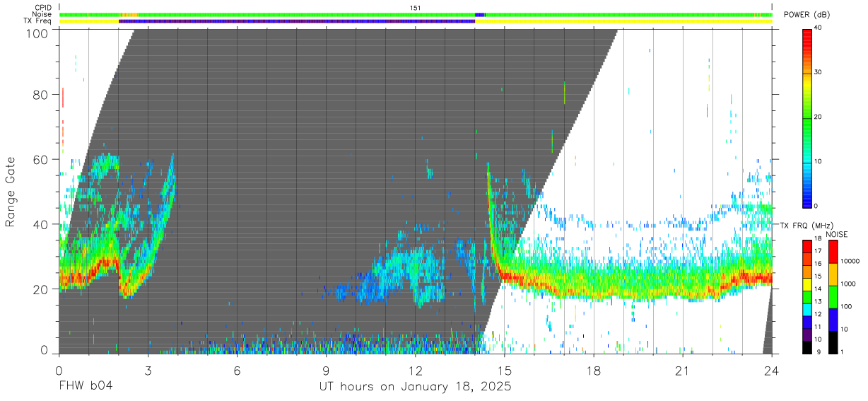Click the power legend value 30
The image size is (868, 401).
(x=819, y=73)
